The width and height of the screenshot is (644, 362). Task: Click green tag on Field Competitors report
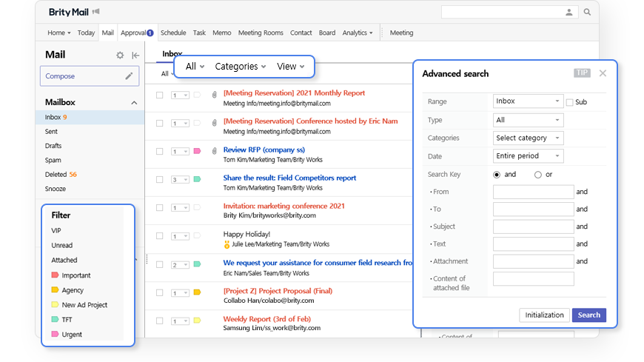tap(197, 179)
